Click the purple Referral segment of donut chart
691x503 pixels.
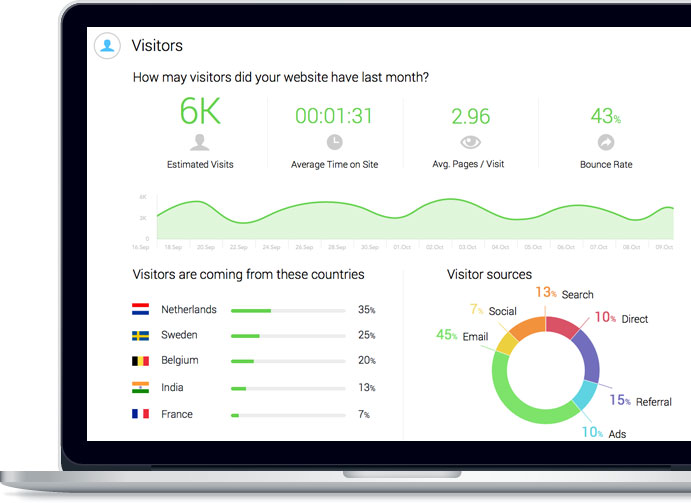pos(590,356)
